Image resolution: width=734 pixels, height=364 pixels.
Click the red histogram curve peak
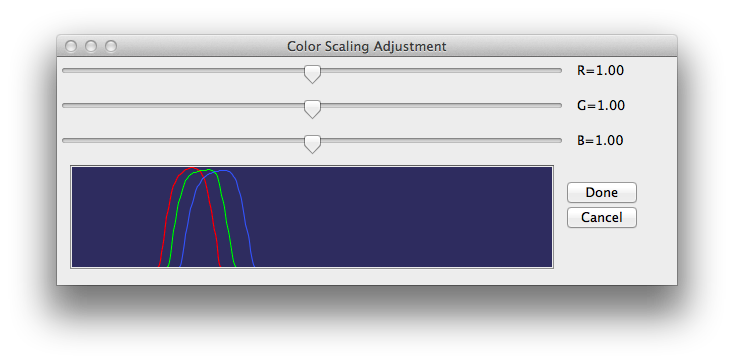pyautogui.click(x=192, y=167)
